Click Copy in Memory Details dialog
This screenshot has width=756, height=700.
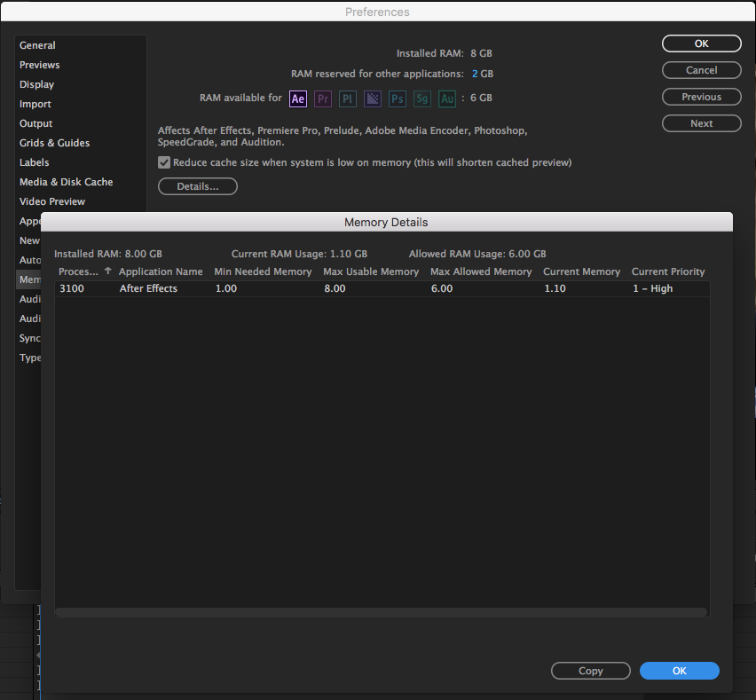[591, 671]
